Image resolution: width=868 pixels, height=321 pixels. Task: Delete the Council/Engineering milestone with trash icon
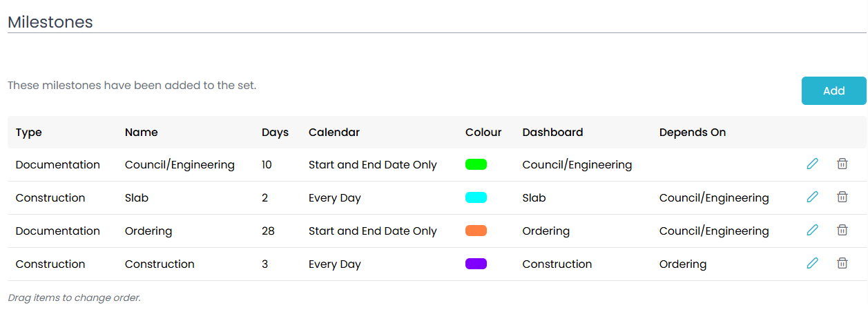842,164
